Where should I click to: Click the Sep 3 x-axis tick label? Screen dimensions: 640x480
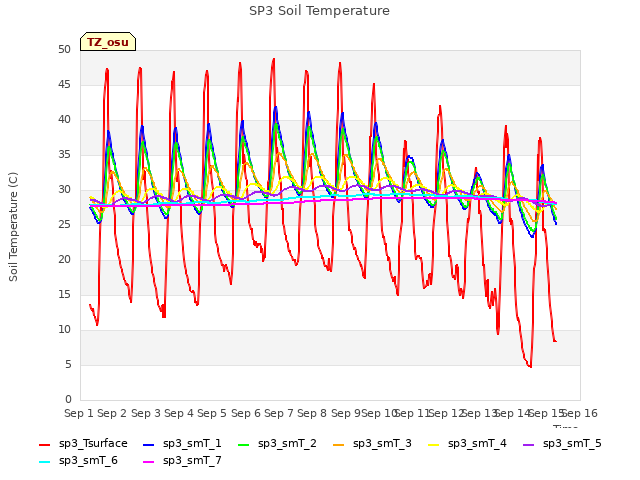pyautogui.click(x=146, y=413)
